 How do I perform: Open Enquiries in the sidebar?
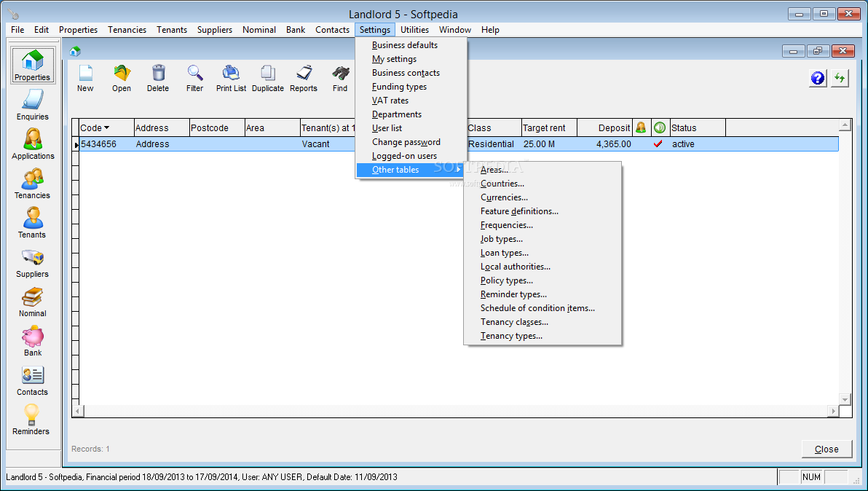point(33,105)
